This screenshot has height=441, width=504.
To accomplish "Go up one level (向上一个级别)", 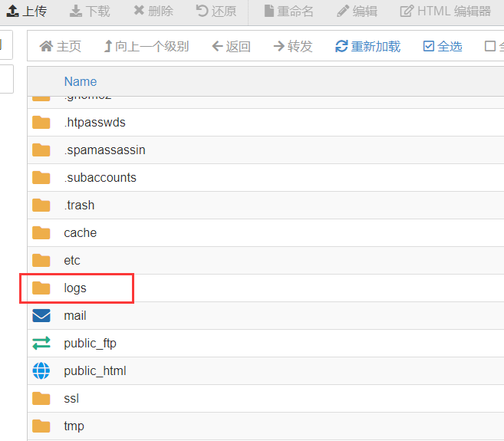I will [146, 47].
